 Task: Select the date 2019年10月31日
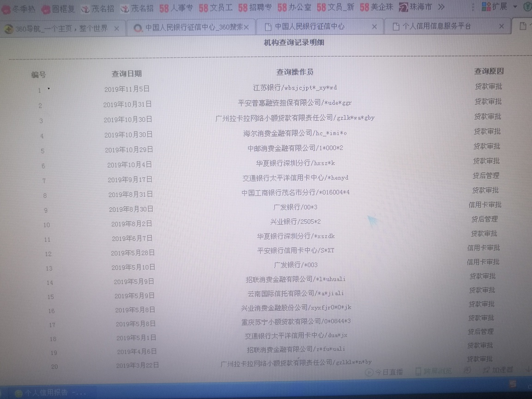[127, 104]
